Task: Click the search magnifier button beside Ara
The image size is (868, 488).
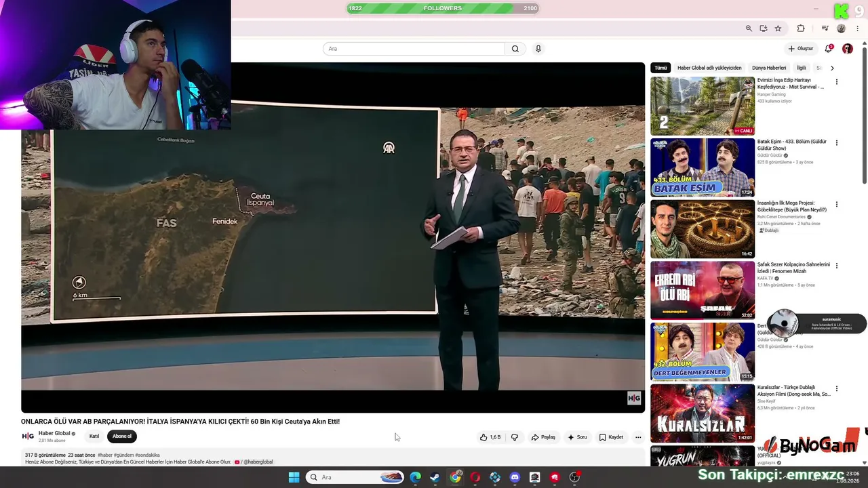Action: tap(515, 49)
